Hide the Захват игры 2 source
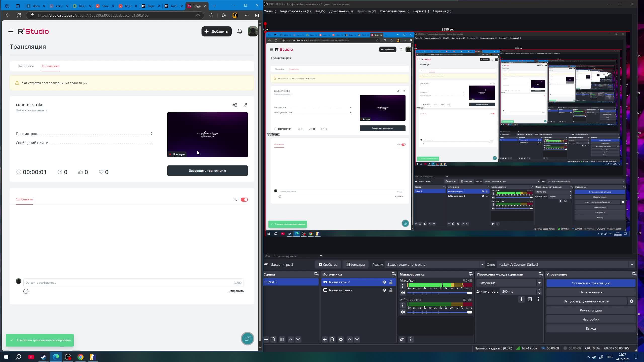644x362 pixels. 384,282
